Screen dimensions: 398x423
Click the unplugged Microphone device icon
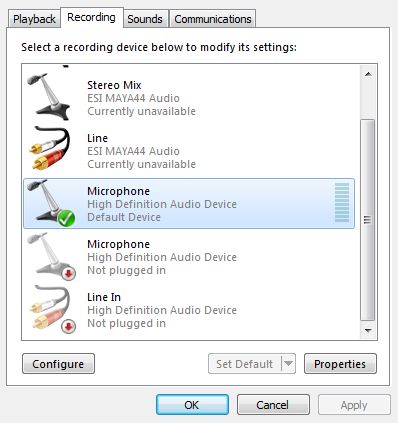pyautogui.click(x=51, y=256)
